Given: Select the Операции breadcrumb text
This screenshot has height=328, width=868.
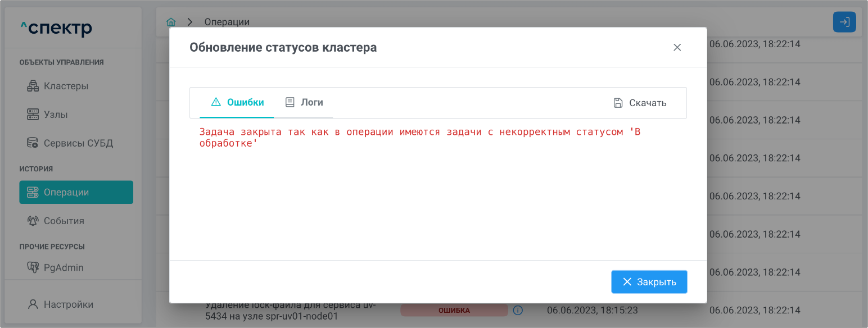Looking at the screenshot, I should pos(227,22).
